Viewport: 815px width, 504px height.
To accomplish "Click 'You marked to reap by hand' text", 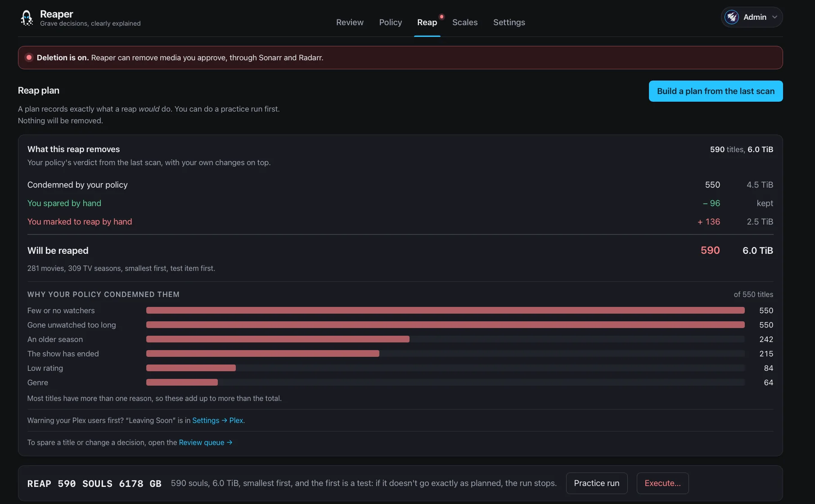I will point(80,222).
